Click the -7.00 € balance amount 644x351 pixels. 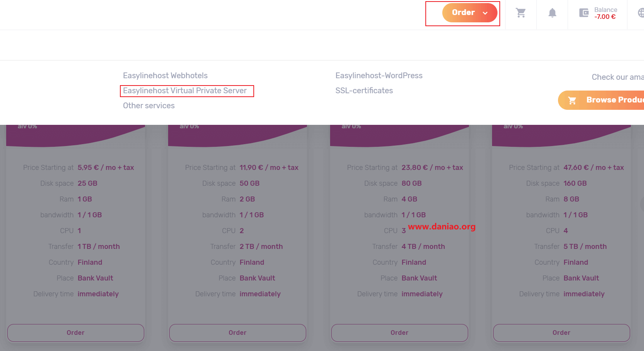(605, 17)
